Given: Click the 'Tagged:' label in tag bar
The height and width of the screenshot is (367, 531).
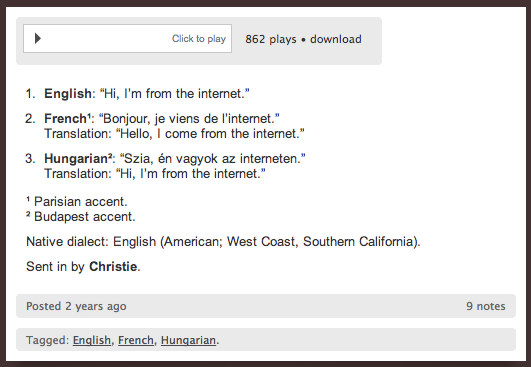Looking at the screenshot, I should click(x=48, y=340).
